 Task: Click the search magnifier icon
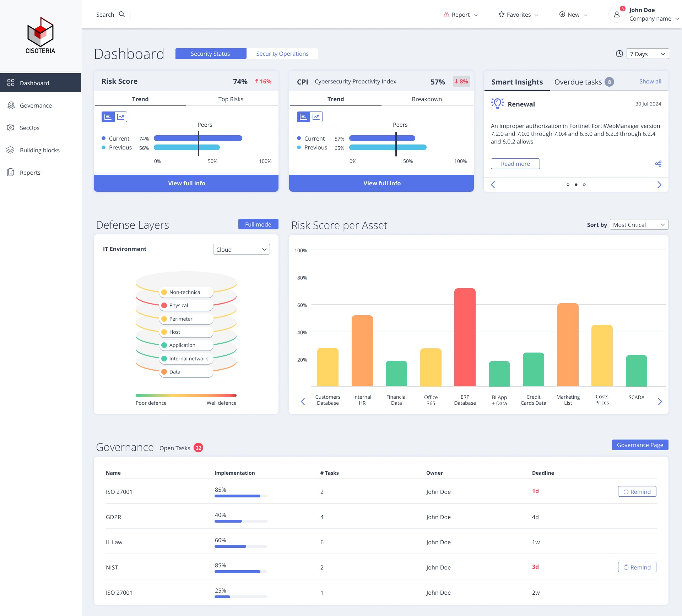(x=122, y=14)
